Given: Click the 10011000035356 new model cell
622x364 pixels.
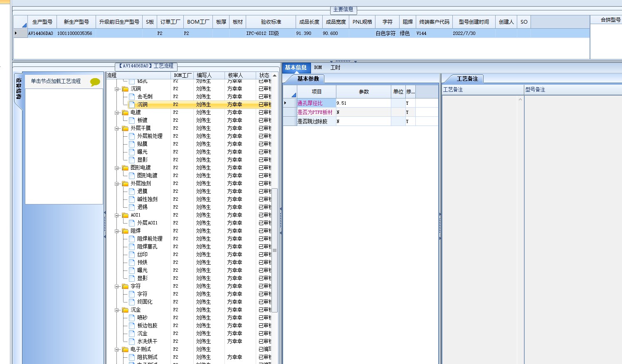Looking at the screenshot, I should [75, 33].
